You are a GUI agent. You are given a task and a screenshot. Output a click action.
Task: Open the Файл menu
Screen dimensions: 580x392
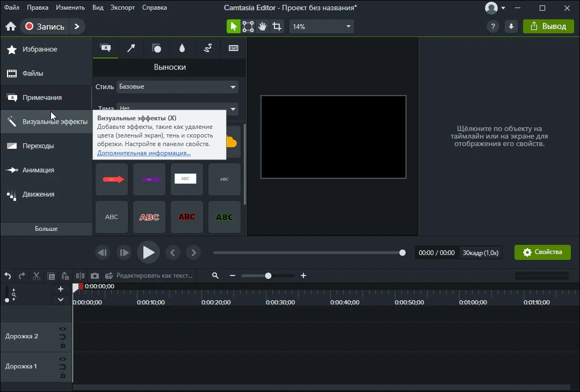pyautogui.click(x=12, y=8)
